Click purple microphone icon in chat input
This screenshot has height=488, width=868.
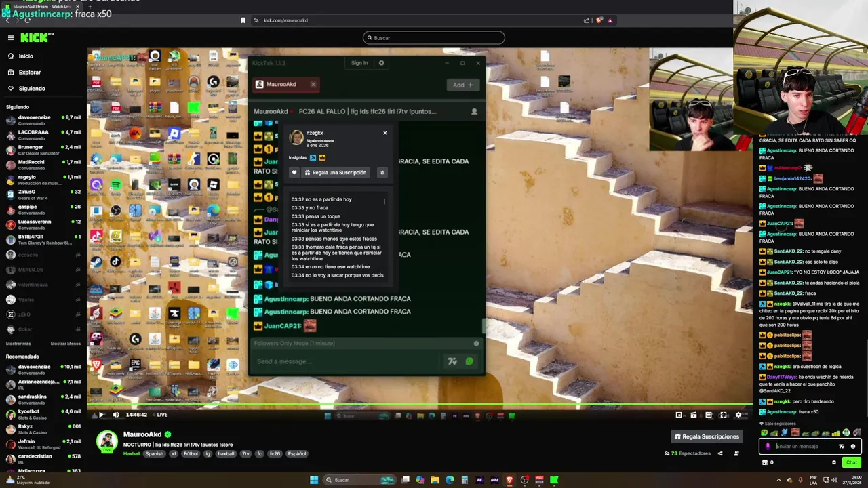tap(768, 447)
